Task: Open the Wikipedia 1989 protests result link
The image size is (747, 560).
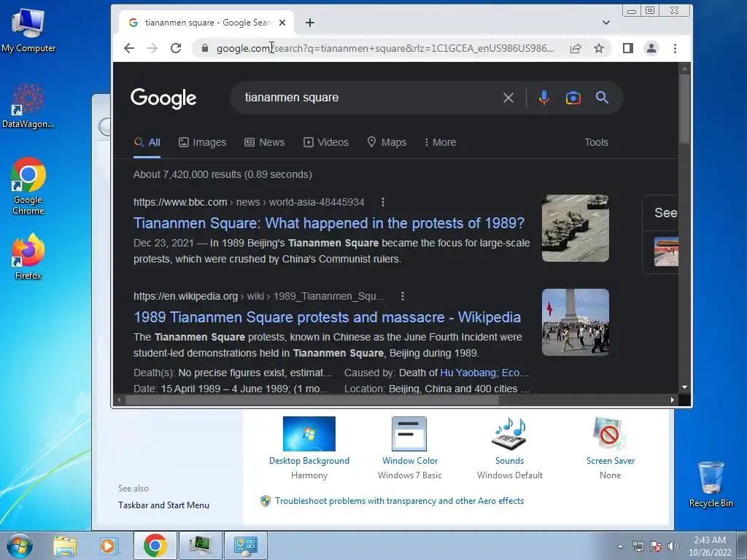Action: click(x=328, y=317)
